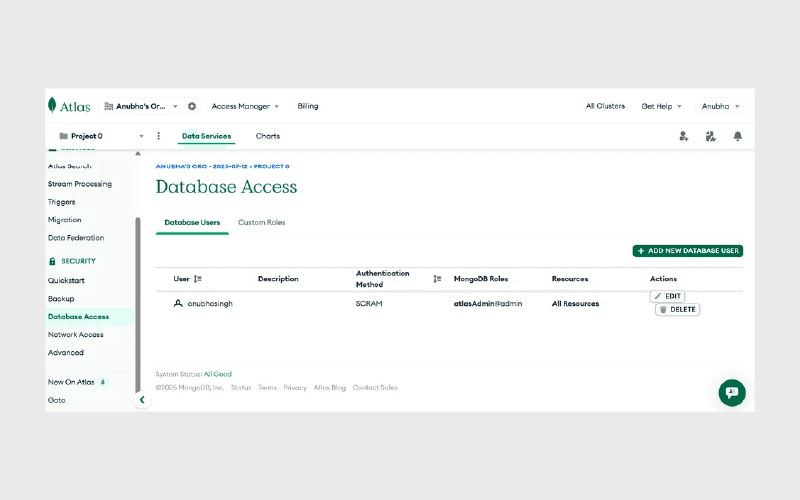Click the Database Access page heading
800x500 pixels.
(226, 187)
